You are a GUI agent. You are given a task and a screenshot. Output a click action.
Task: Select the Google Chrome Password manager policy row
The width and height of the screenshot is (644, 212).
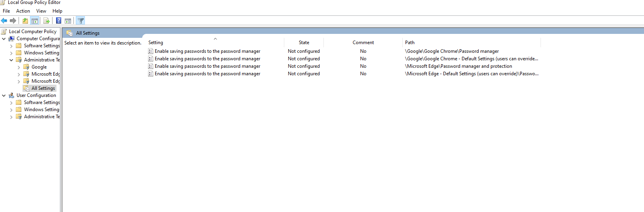click(x=344, y=51)
